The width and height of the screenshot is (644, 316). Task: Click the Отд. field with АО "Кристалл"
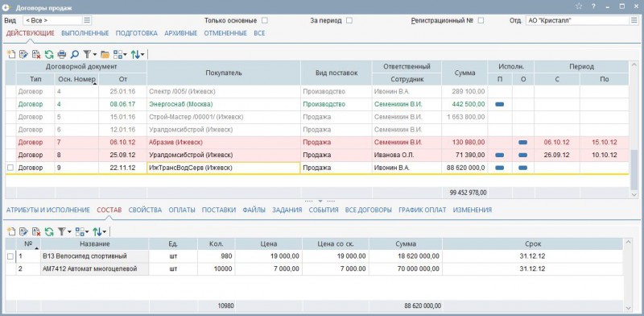tap(577, 20)
